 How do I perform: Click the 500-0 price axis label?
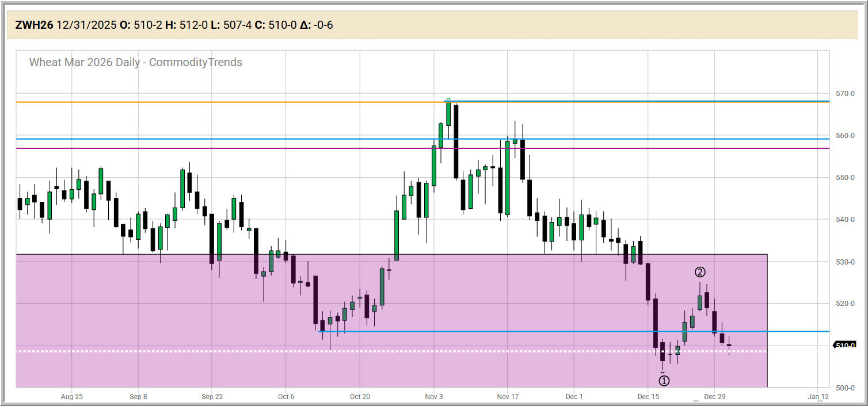845,388
